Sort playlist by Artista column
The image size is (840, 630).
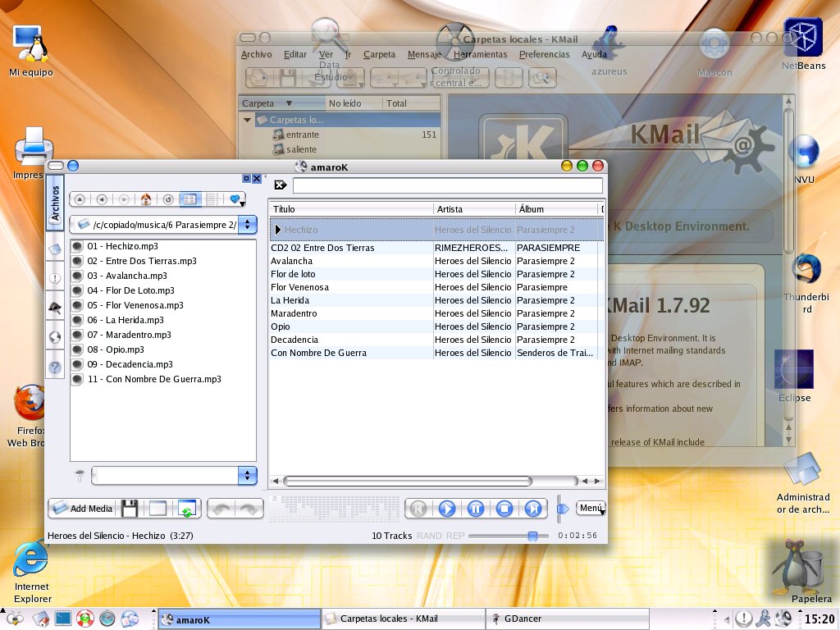[474, 209]
